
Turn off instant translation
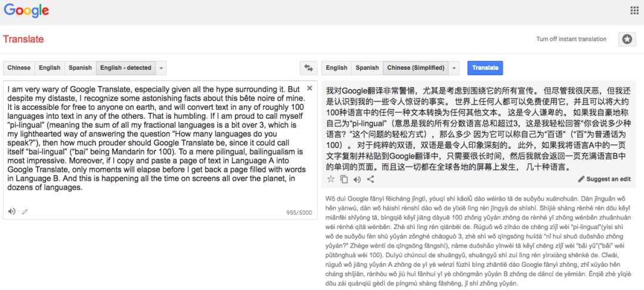click(x=571, y=39)
